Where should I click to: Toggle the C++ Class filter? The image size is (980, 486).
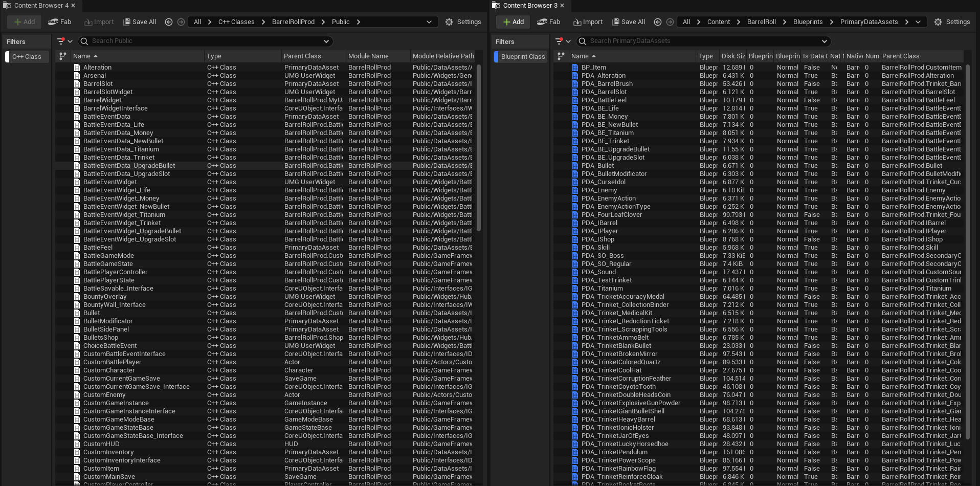[x=27, y=57]
